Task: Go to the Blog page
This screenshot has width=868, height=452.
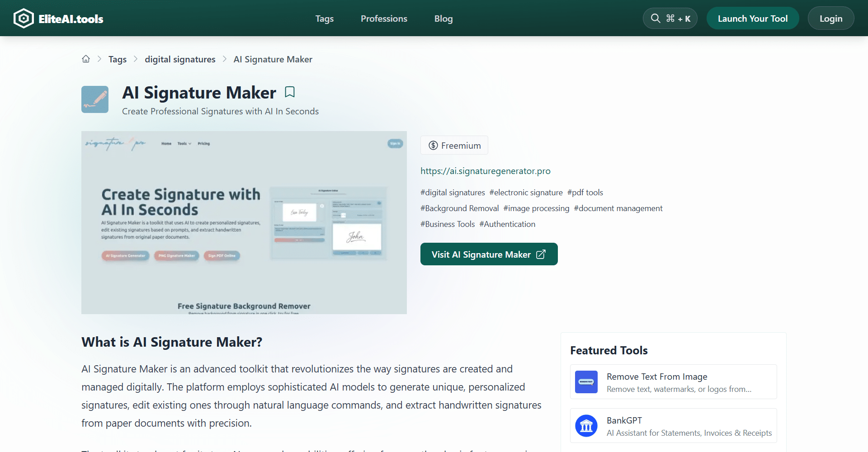Action: (x=443, y=19)
